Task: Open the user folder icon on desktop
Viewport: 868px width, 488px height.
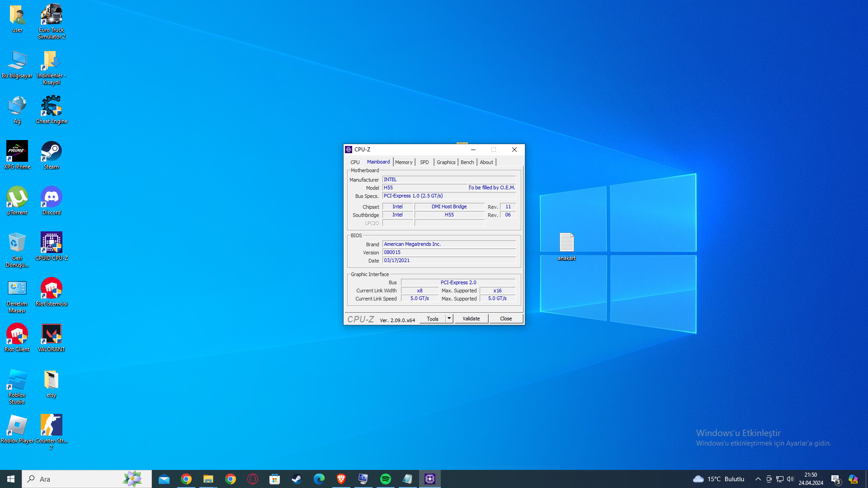Action: 17,19
